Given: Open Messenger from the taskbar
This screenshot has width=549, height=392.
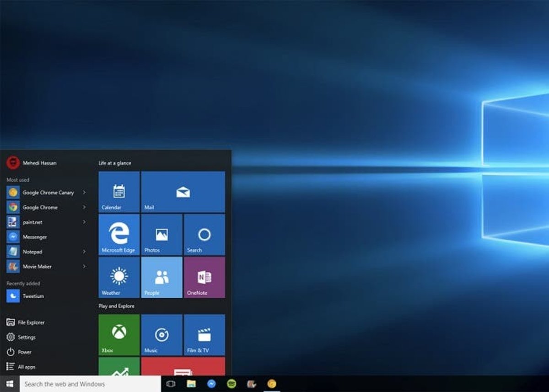Looking at the screenshot, I should (x=211, y=384).
